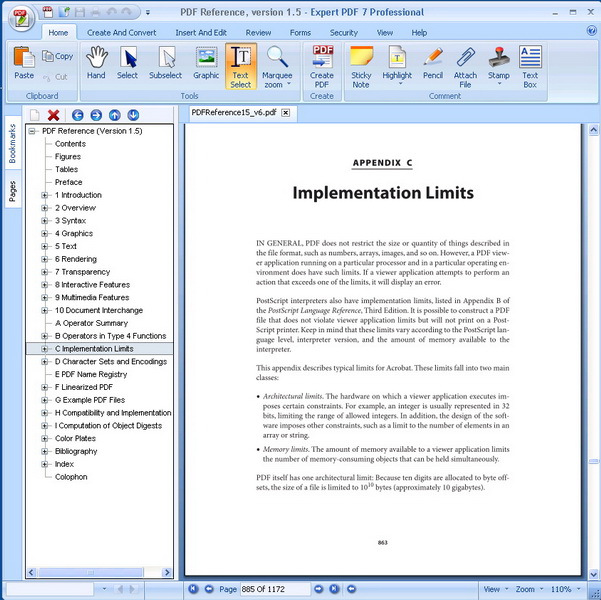The width and height of the screenshot is (601, 600).
Task: Collapse the PDF Reference (Version 1.5) root node
Action: pos(32,131)
